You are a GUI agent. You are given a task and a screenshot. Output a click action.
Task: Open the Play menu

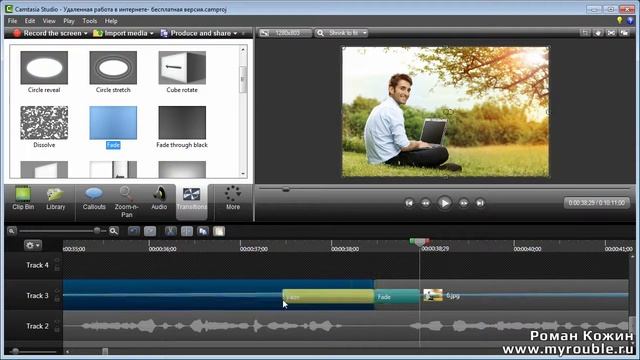tap(69, 21)
